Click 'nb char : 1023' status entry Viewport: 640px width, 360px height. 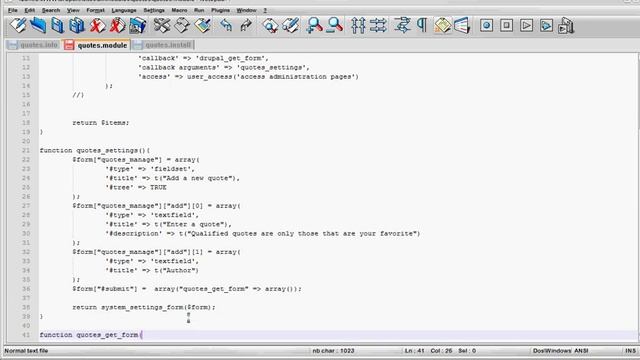click(x=333, y=351)
